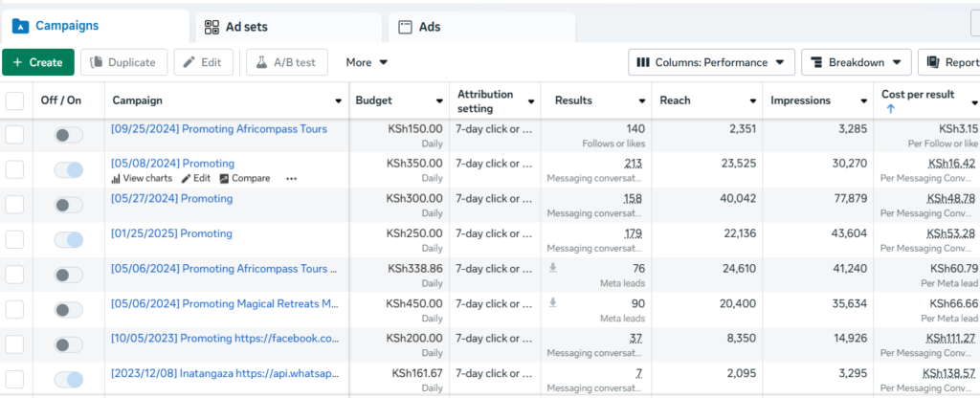Click the View charts icon under [05/08/2024] Promoting

116,179
